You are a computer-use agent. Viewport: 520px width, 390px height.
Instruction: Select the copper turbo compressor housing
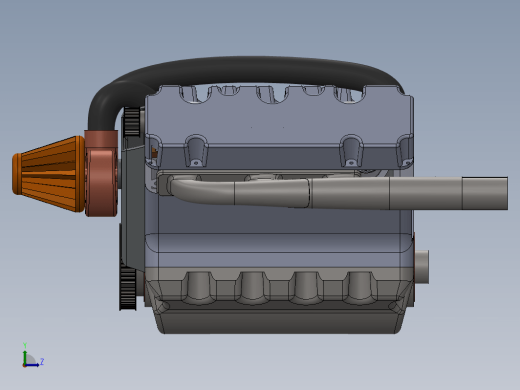[101, 173]
